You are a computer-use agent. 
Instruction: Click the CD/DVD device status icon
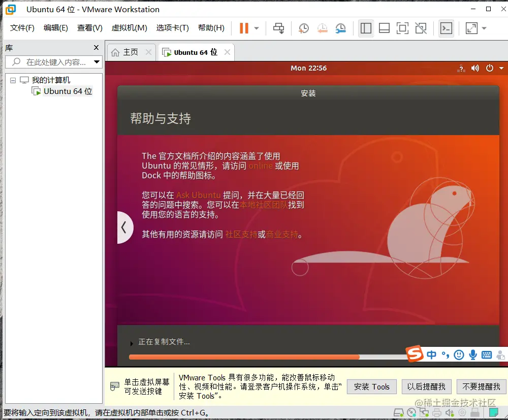pos(411,412)
